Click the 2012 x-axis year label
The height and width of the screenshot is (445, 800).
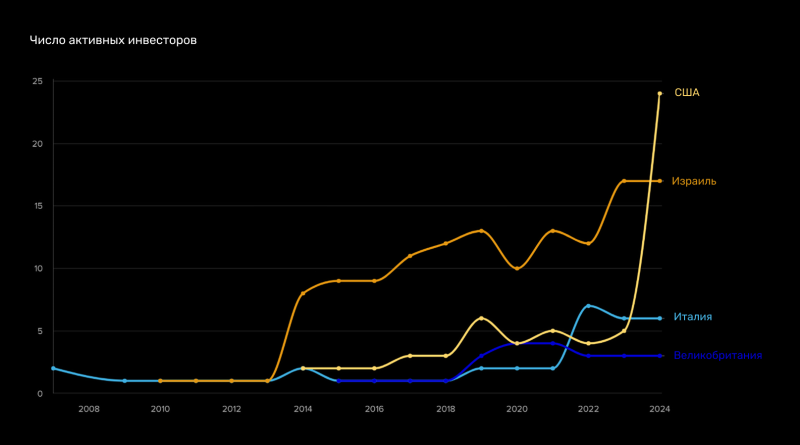tap(231, 409)
